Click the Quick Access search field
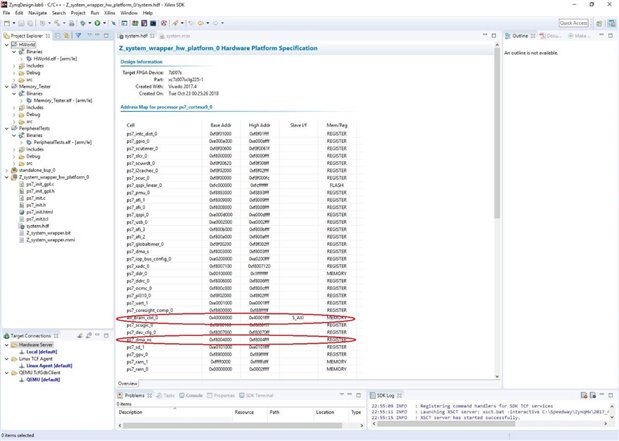 coord(573,22)
